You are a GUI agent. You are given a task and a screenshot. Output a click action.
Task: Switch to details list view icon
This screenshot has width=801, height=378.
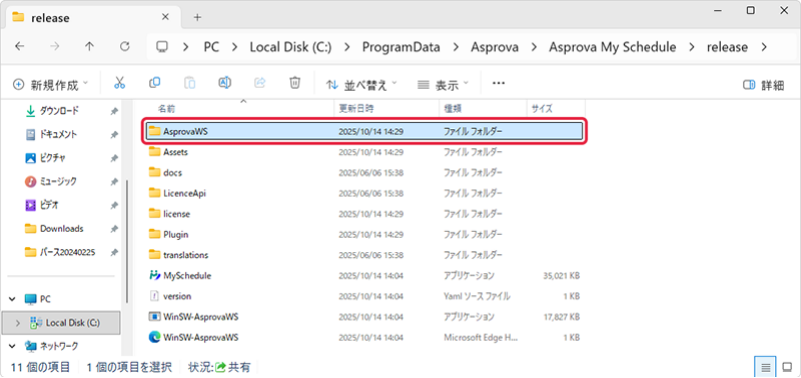765,367
